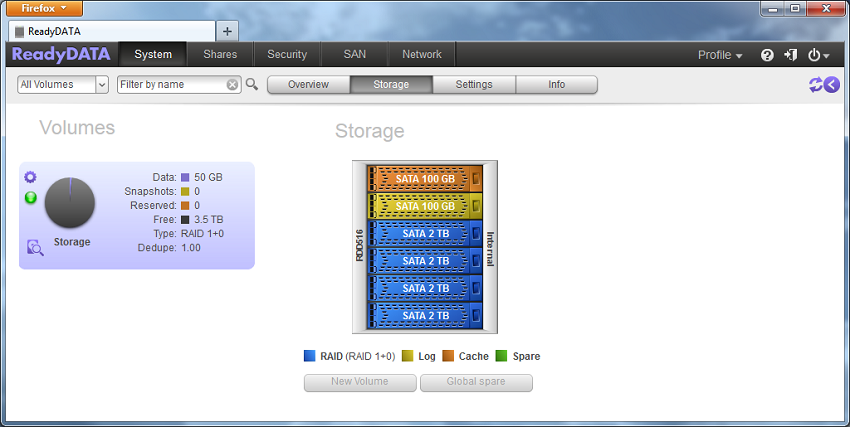Click the purple collapse panel arrow icon
Screen dimensions: 850x427
click(832, 85)
